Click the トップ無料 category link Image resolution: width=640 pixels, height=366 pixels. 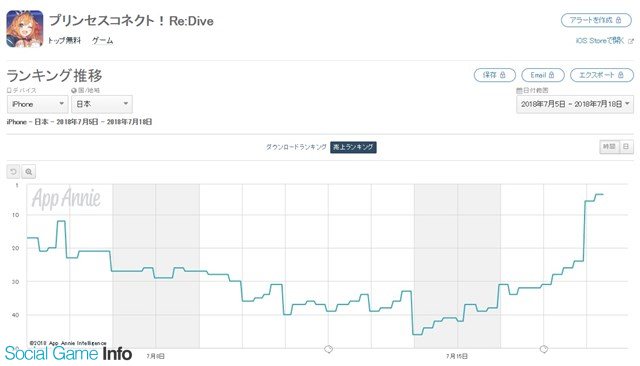64,40
